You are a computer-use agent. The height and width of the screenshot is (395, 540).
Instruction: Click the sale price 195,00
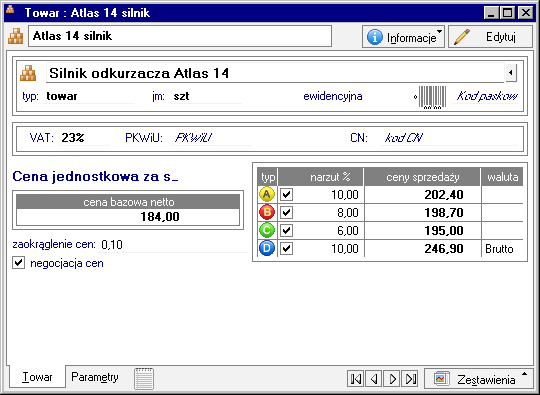[x=444, y=230]
